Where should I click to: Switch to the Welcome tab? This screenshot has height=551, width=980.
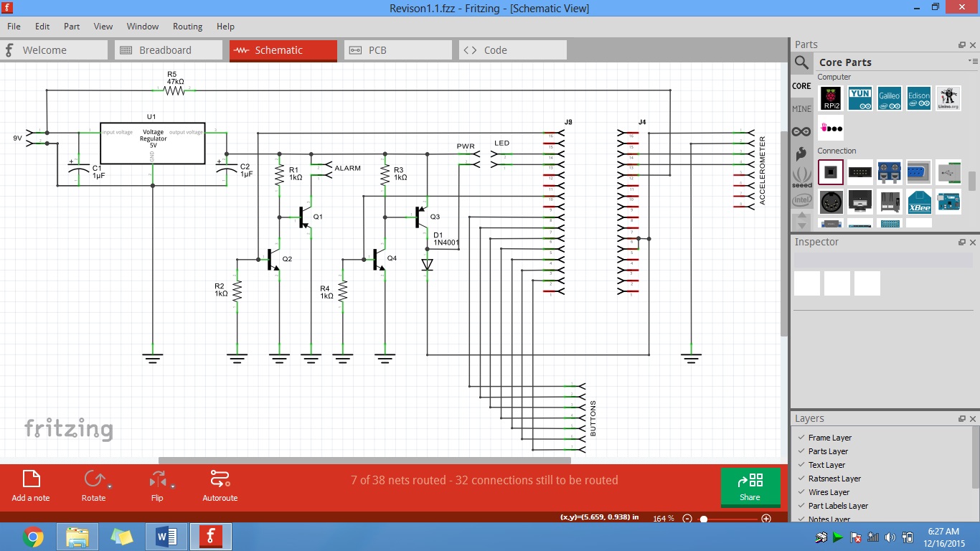pyautogui.click(x=54, y=50)
